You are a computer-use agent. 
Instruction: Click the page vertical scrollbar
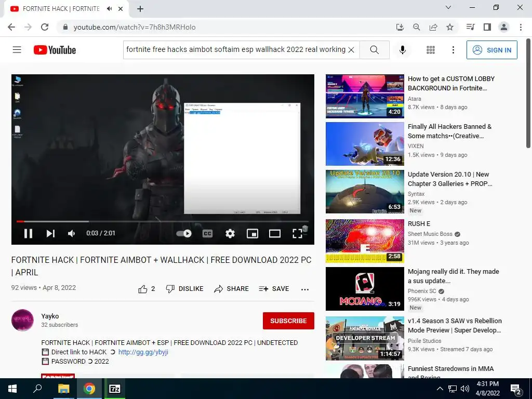pos(528,94)
